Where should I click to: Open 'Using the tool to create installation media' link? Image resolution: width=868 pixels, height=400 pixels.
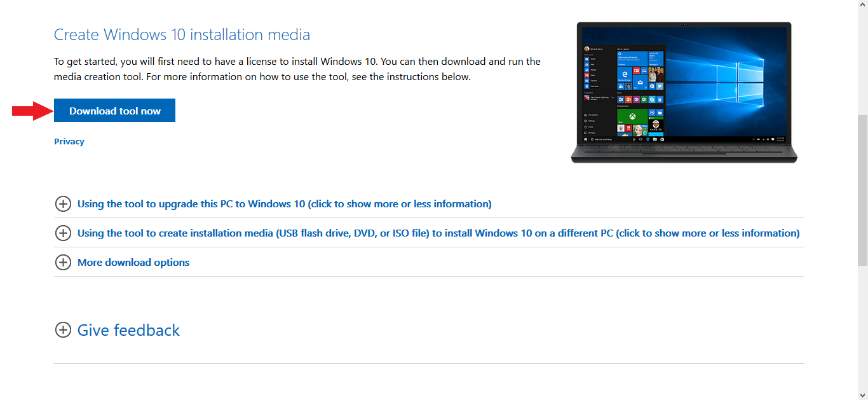(438, 233)
